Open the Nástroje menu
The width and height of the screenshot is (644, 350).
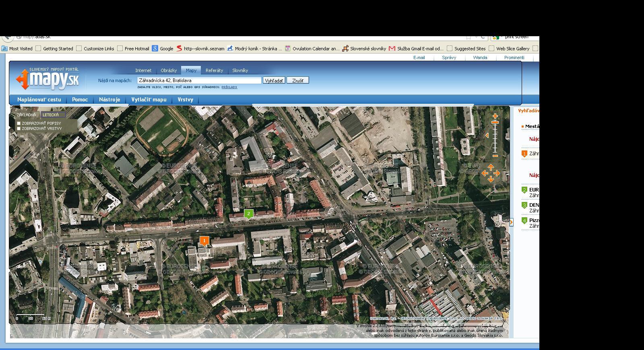(x=109, y=100)
